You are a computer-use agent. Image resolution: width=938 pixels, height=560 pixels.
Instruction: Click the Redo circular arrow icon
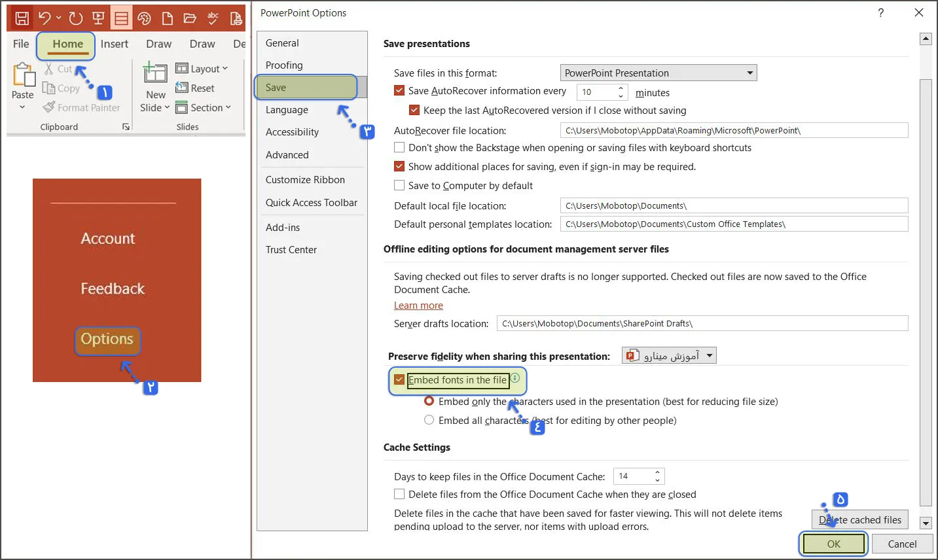(x=76, y=18)
